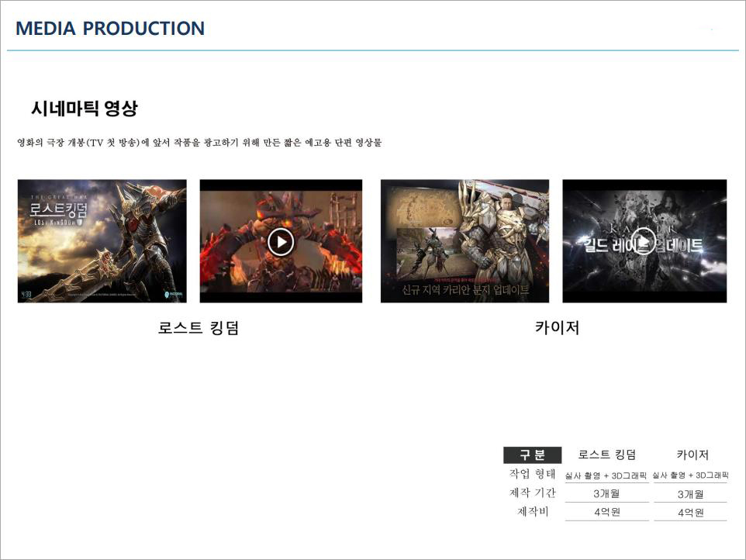746x560 pixels.
Task: Click the 제작비 row label
Action: [533, 512]
